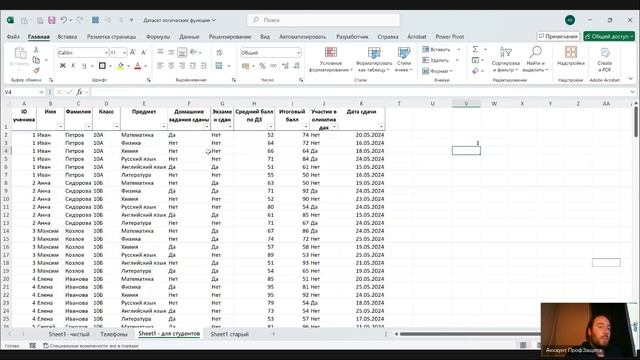
Task: Open Sort and Filter (Сортировка и фильтр)
Action: (506, 60)
